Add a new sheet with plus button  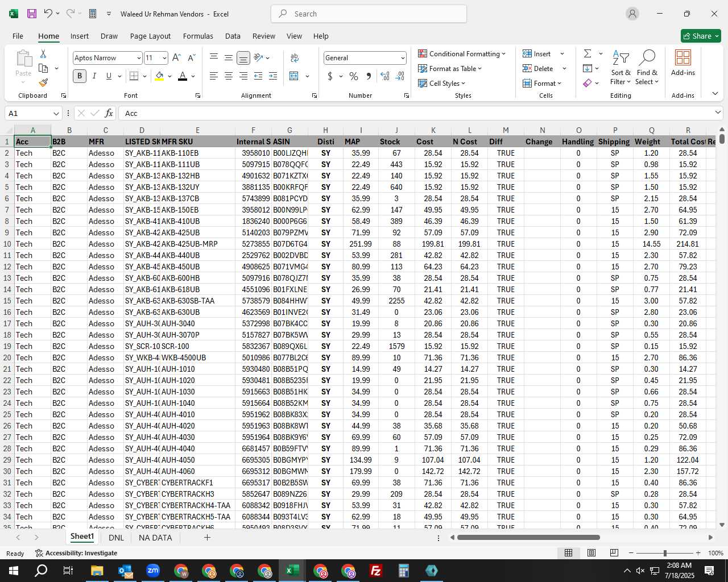pos(207,537)
